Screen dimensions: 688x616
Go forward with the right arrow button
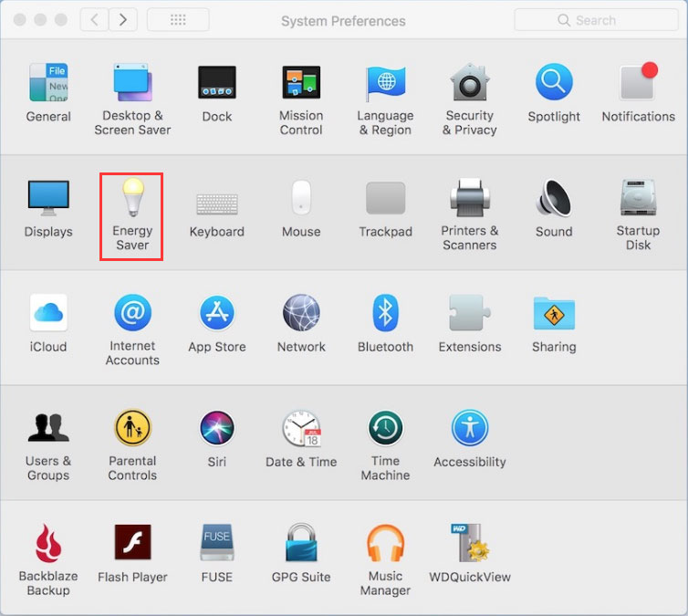click(x=123, y=20)
